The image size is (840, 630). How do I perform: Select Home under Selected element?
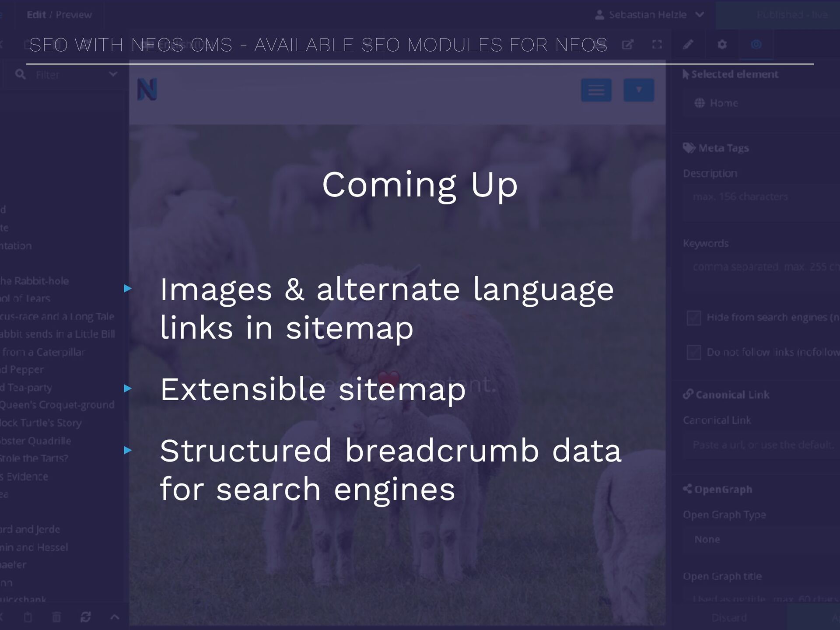point(761,103)
